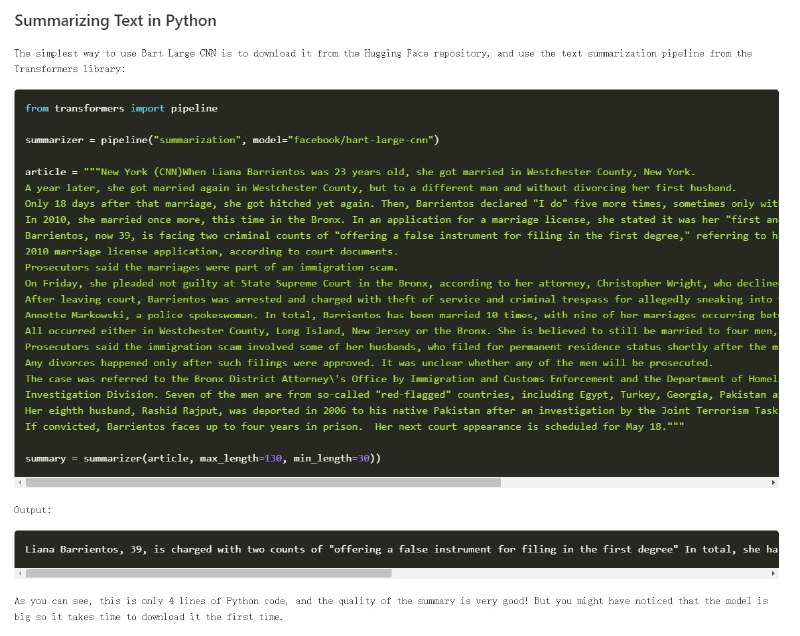Click the line starting 'Only 18 days after'
This screenshot has height=636, width=800.
coord(402,203)
